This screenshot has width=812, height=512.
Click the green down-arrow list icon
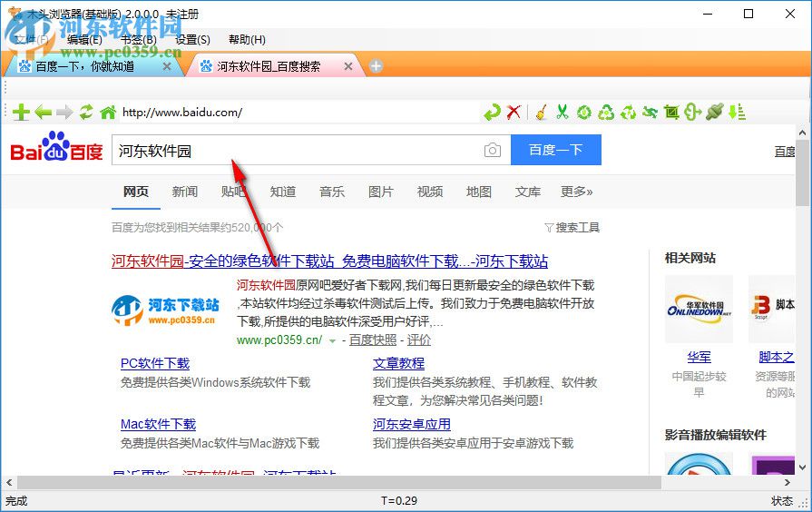737,112
